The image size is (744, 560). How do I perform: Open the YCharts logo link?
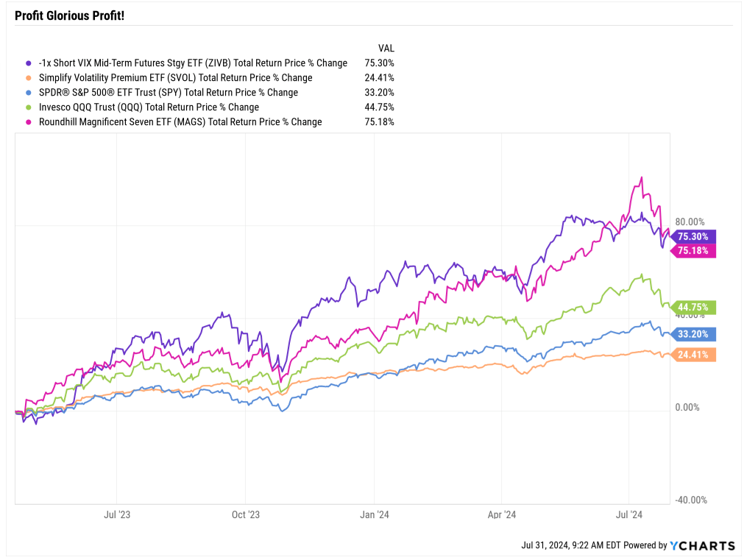[x=703, y=545]
